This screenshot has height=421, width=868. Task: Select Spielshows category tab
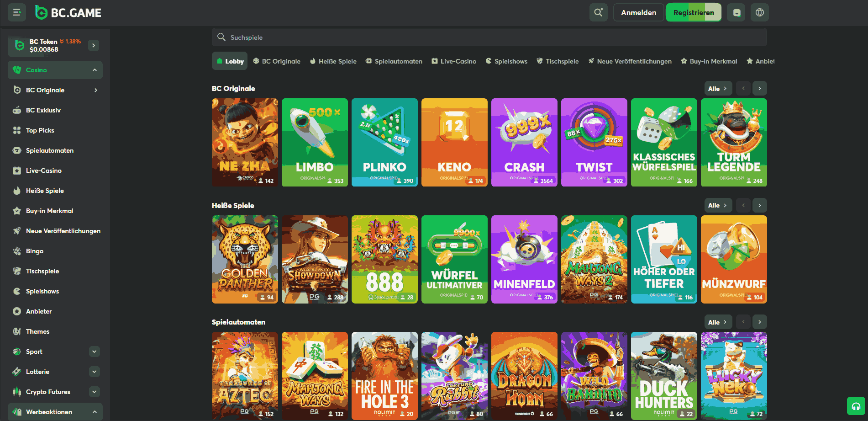(506, 61)
